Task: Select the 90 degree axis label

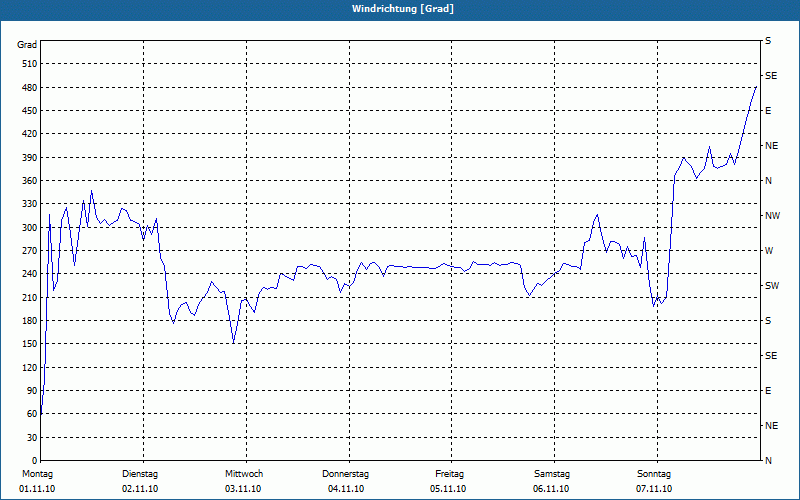Action: (32, 391)
